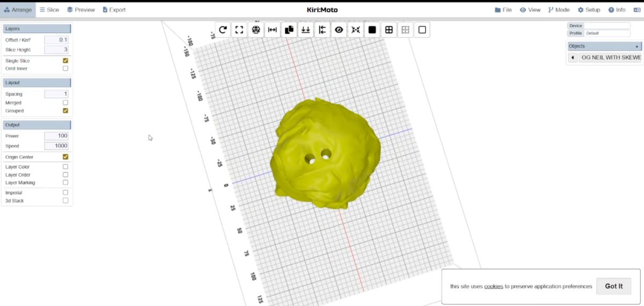Screen dimensions: 644x306
Task: Click the Power input field
Action: pos(56,136)
